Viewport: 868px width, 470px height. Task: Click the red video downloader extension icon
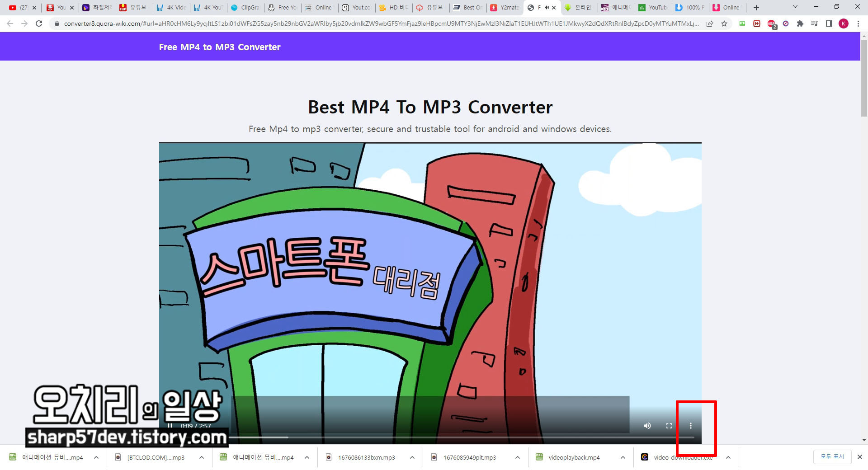(756, 23)
